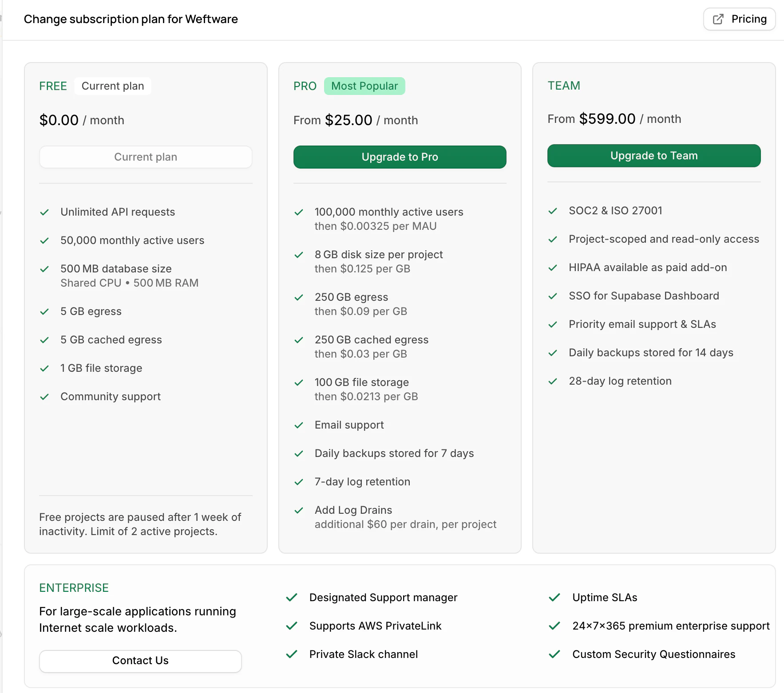The image size is (784, 693).
Task: Click '250 GB cached egress' text
Action: [x=372, y=340]
